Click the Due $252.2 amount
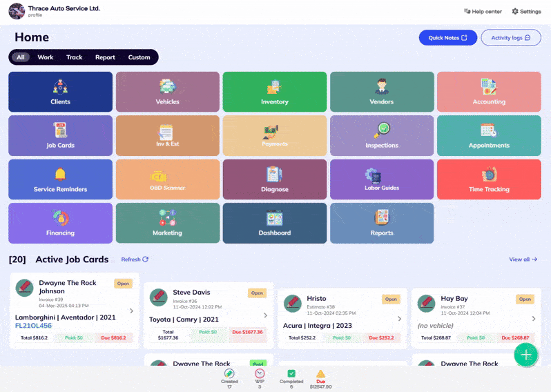 (x=382, y=338)
